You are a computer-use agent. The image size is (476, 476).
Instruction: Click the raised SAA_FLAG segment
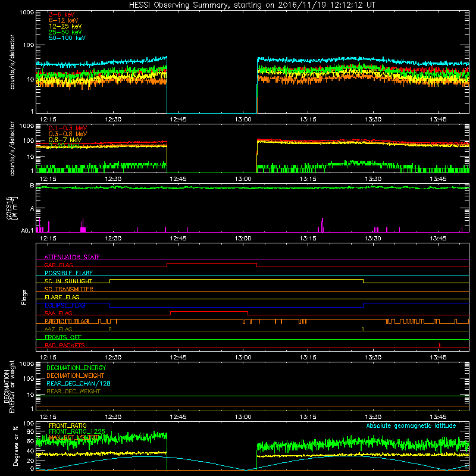pos(209,312)
